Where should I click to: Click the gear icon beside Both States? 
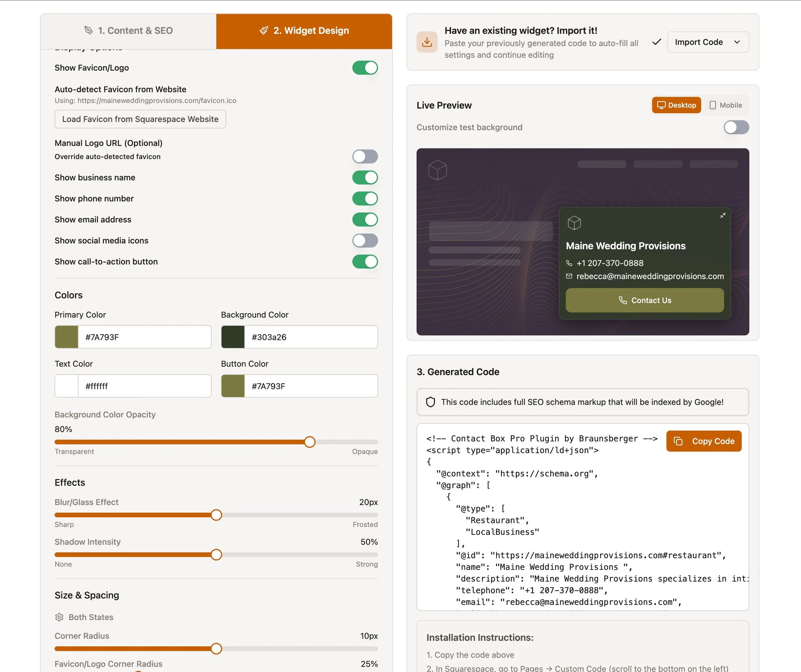pyautogui.click(x=59, y=617)
